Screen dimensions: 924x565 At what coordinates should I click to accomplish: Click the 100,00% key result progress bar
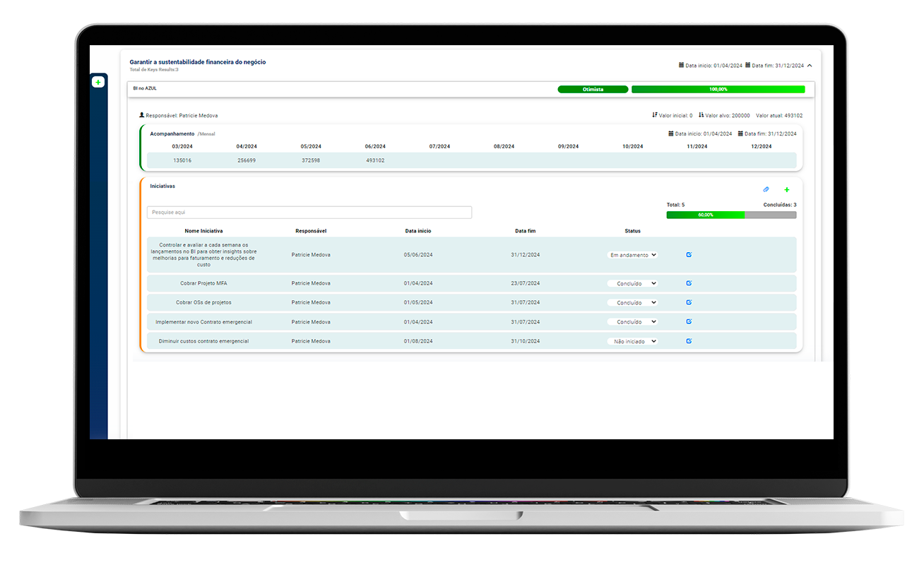click(718, 90)
